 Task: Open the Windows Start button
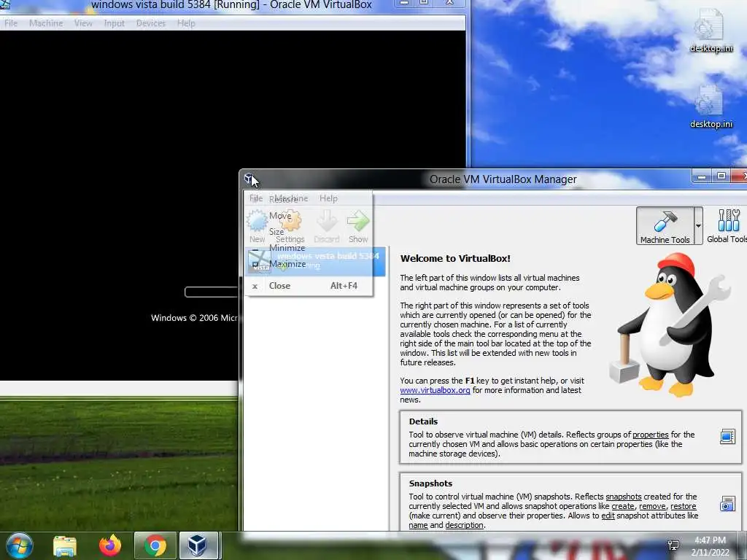(x=20, y=545)
